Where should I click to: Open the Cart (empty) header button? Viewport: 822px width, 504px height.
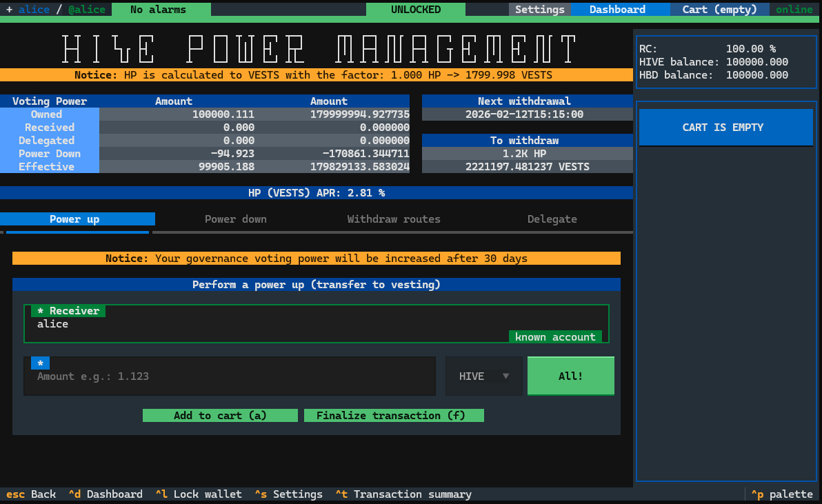[x=719, y=10]
